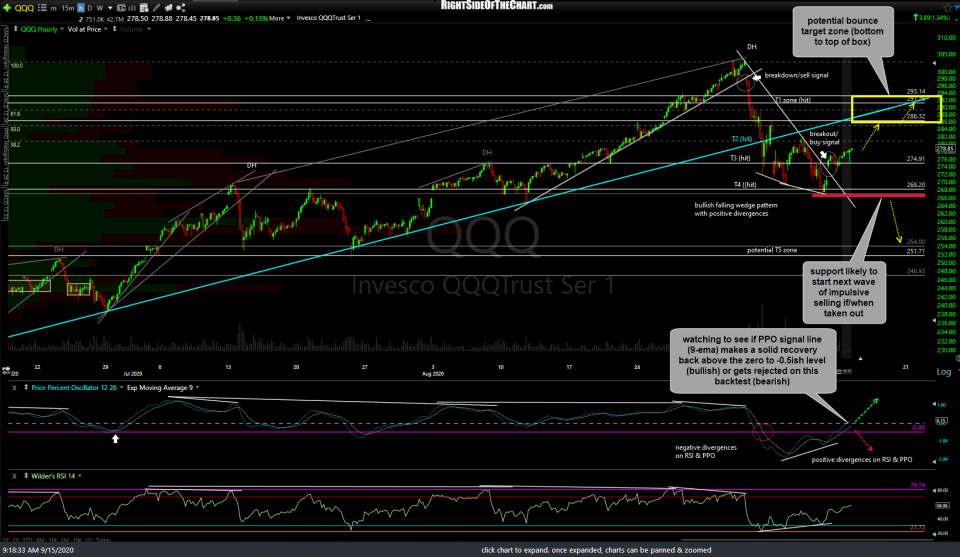Select the 1W range
The width and height of the screenshot is (960, 557).
[77, 540]
